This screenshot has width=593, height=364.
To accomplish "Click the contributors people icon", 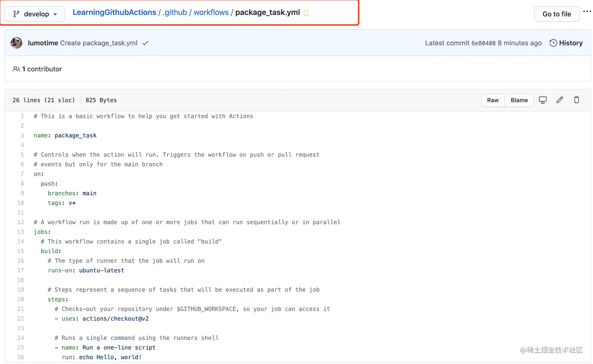I will click(16, 69).
